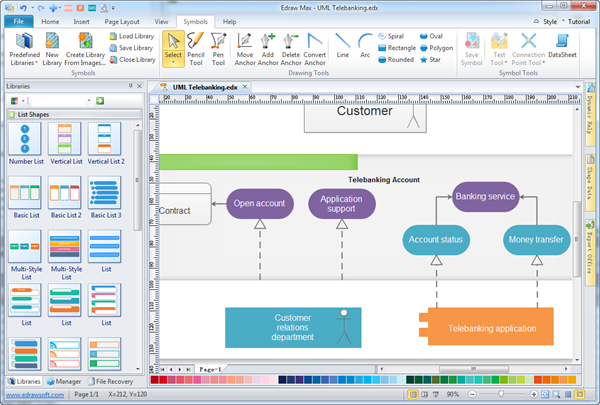Click the Load Library button

tap(128, 36)
